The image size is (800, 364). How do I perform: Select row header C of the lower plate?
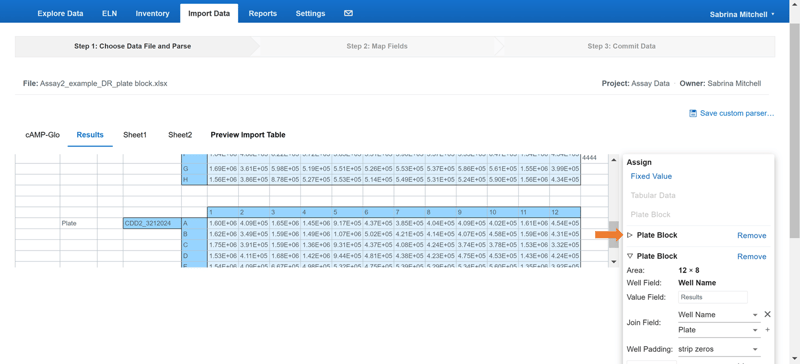(194, 245)
